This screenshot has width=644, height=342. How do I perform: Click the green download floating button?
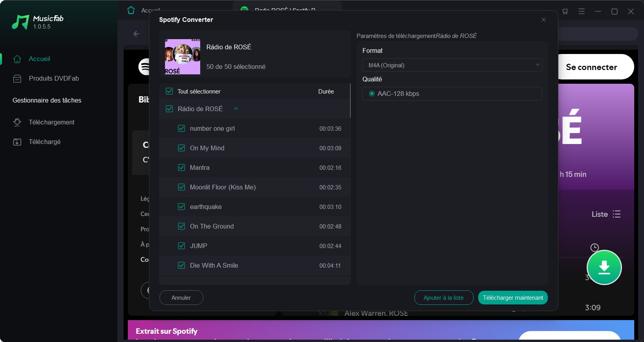pyautogui.click(x=604, y=267)
